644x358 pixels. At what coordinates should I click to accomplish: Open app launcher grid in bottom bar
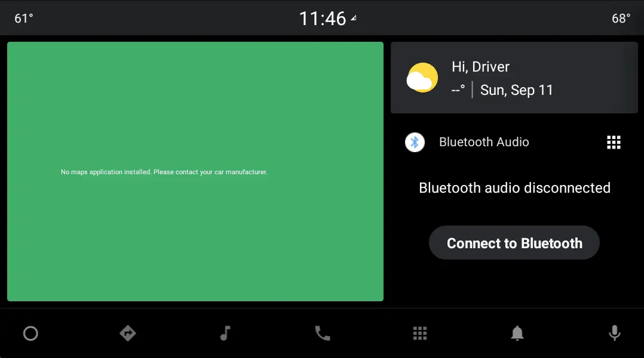[x=420, y=333]
